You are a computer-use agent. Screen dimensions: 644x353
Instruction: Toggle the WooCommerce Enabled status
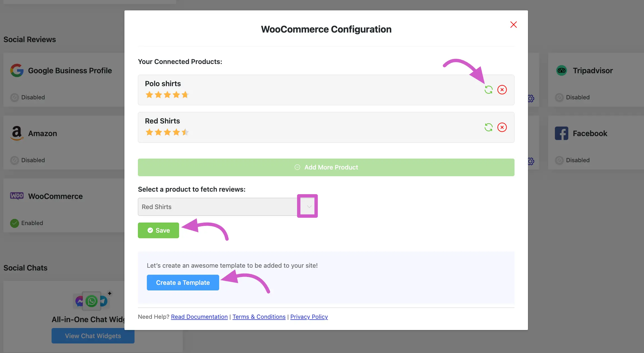pyautogui.click(x=15, y=223)
